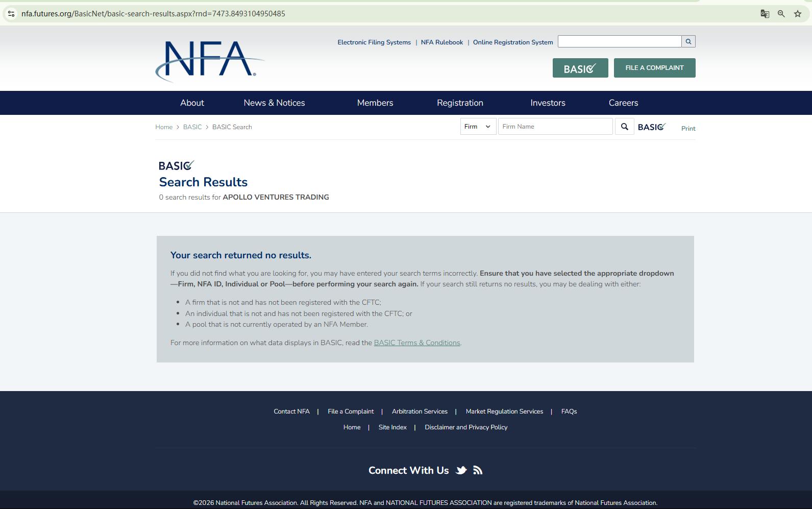The height and width of the screenshot is (509, 812).
Task: Click the translate page icon in address bar
Action: click(x=765, y=14)
